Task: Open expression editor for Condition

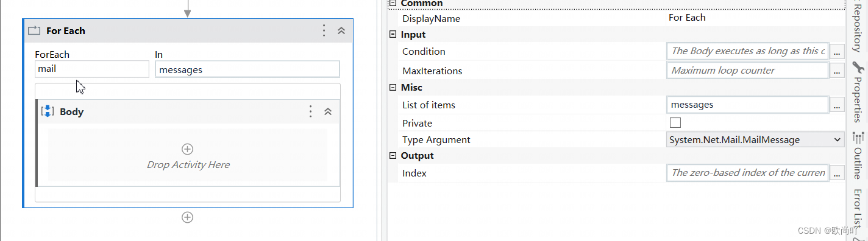Action: (x=838, y=52)
